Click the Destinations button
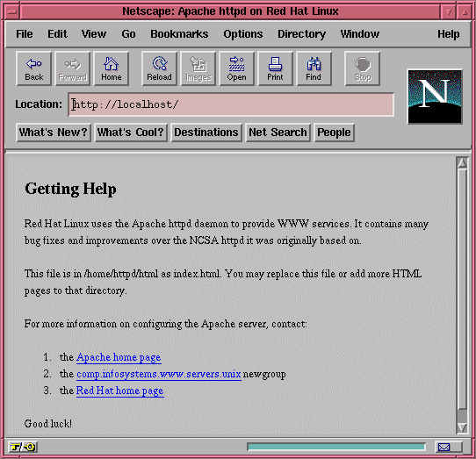476x459 pixels. 206,133
